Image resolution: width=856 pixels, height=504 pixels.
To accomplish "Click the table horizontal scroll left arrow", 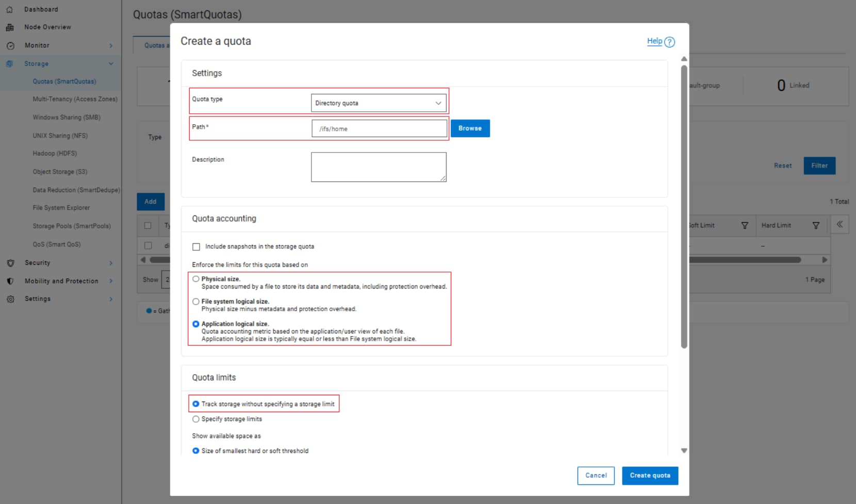I will (143, 260).
